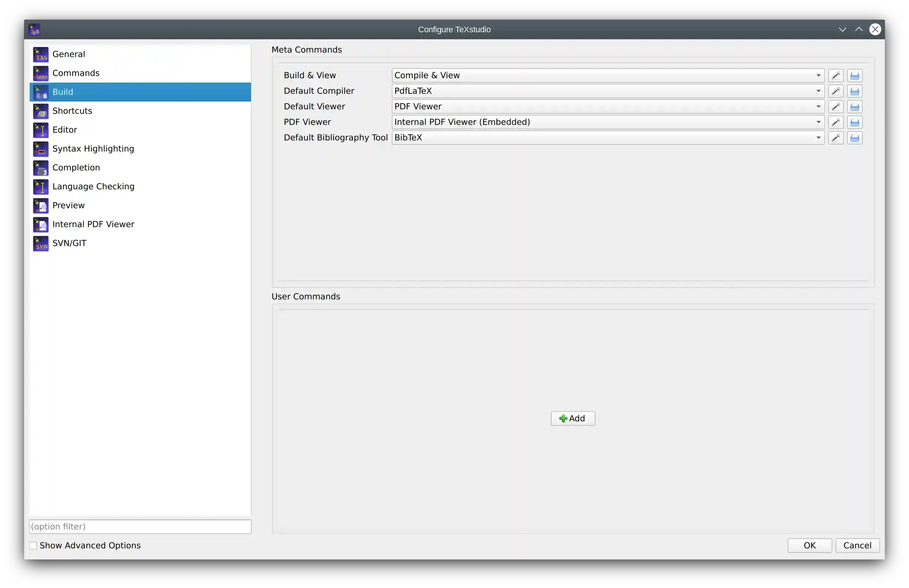Switch to the Shortcuts section
This screenshot has height=588, width=909.
(72, 111)
